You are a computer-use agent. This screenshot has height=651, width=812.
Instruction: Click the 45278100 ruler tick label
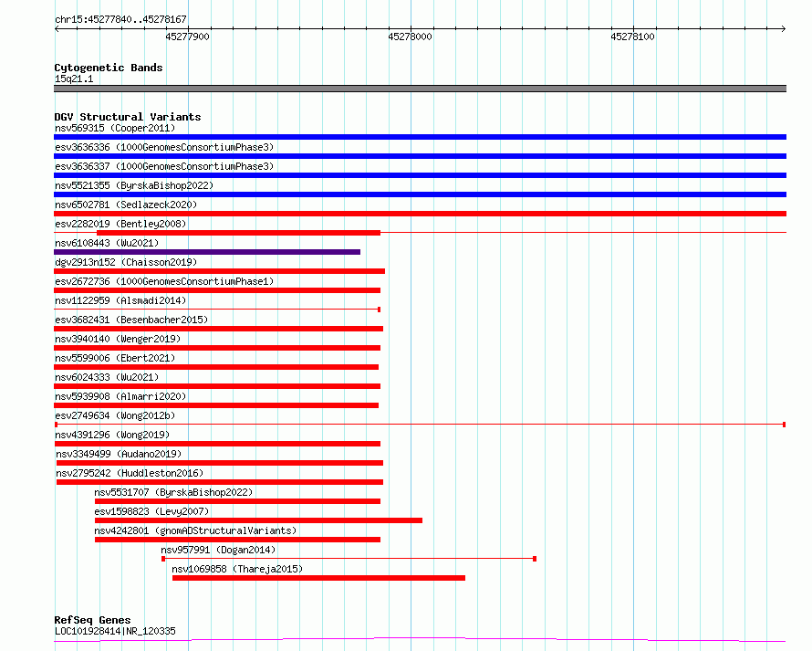633,37
